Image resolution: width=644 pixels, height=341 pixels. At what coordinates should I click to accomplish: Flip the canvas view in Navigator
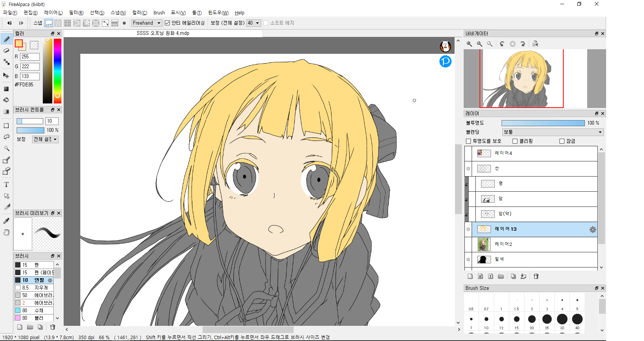pyautogui.click(x=535, y=44)
